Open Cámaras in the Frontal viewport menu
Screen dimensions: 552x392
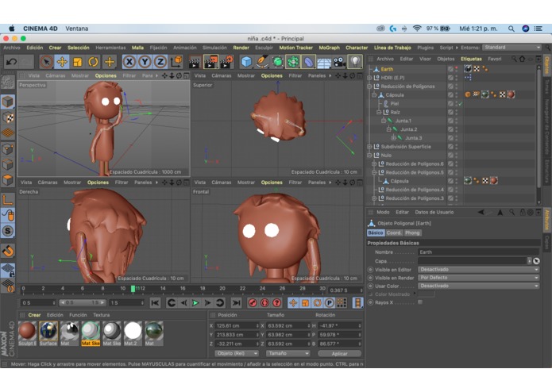(x=221, y=183)
